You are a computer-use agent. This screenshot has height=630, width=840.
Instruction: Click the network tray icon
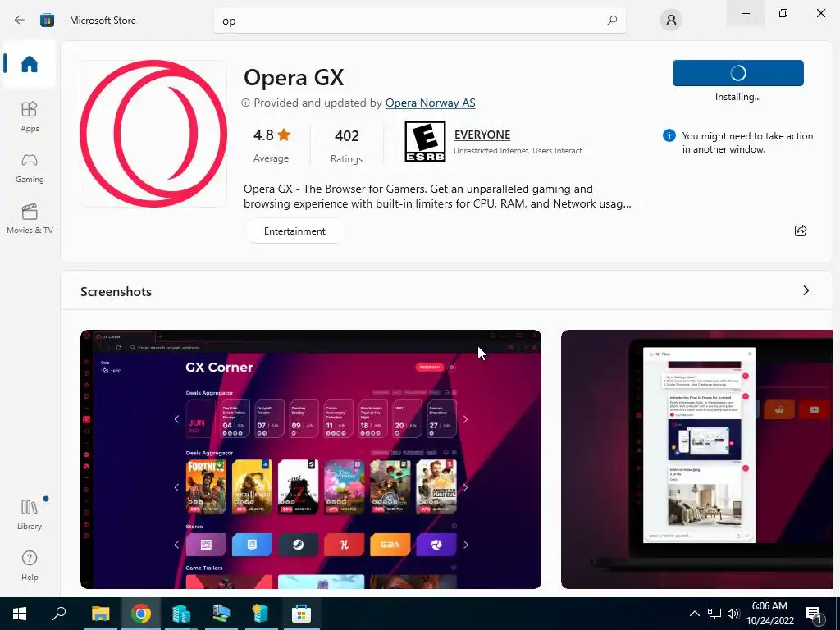pos(714,614)
